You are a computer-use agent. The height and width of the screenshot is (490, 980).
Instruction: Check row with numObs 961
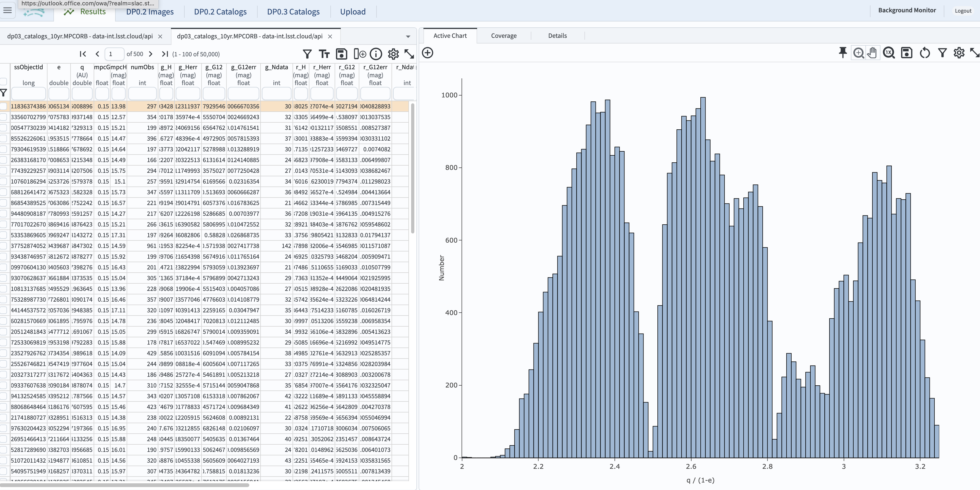click(x=3, y=246)
